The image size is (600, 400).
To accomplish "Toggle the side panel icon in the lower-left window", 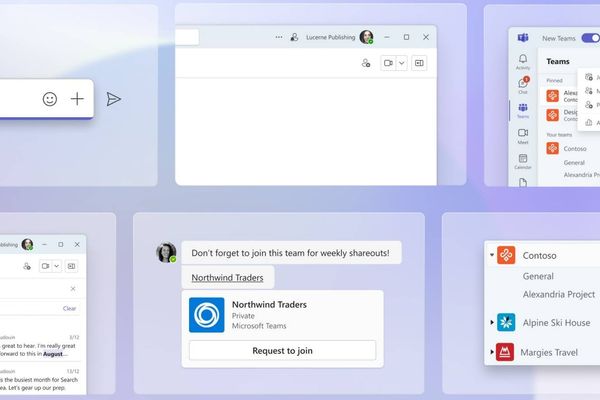I will coord(71,266).
